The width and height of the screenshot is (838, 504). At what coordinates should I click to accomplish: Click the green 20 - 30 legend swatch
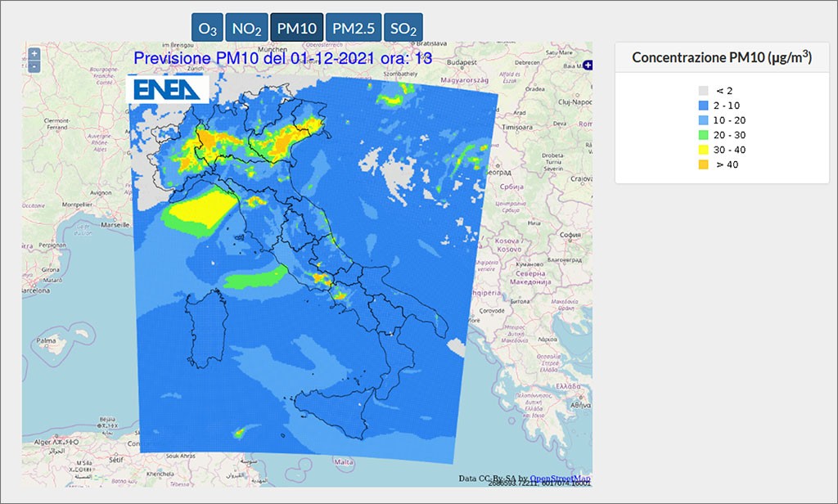(703, 135)
